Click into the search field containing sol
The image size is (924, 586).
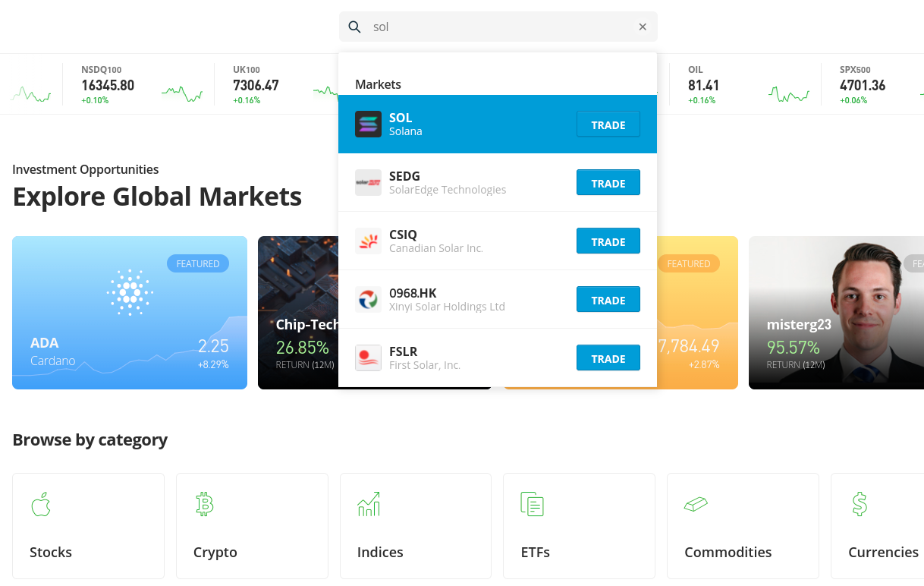pos(498,27)
